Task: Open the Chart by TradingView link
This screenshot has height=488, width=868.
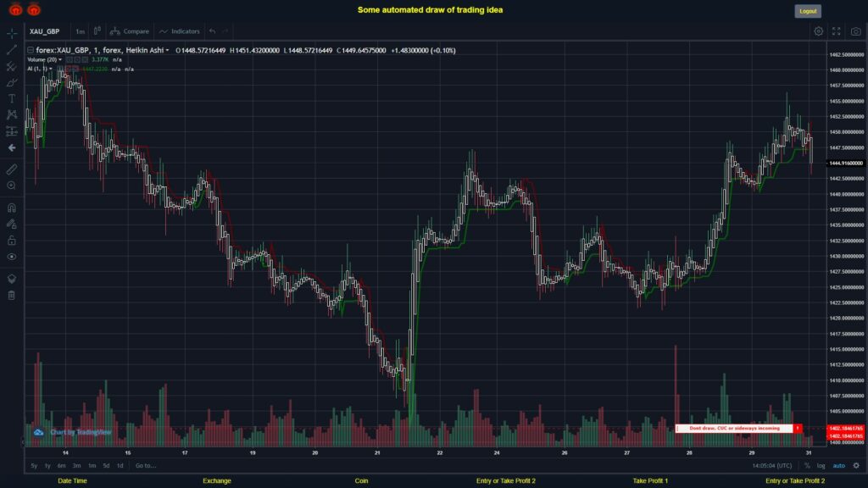Action: tap(81, 432)
